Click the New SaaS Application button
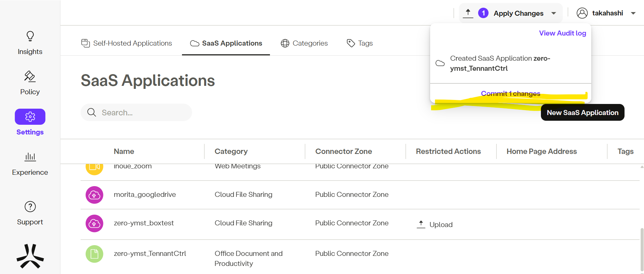Image resolution: width=644 pixels, height=274 pixels. point(582,113)
